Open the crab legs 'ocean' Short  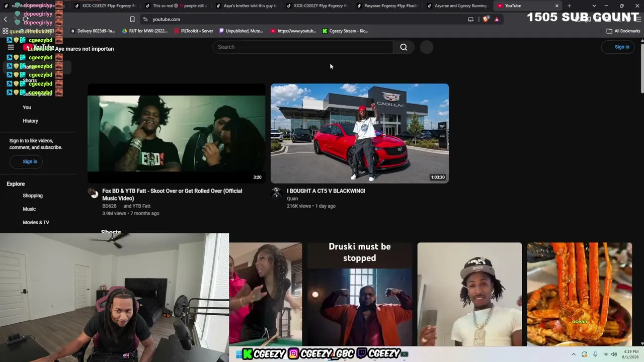(580, 294)
